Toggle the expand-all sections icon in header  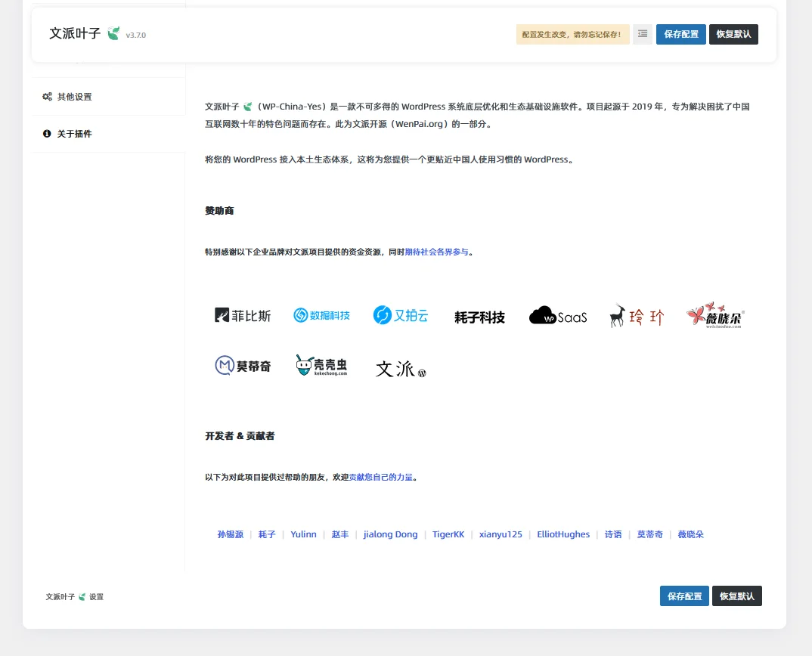(x=642, y=34)
